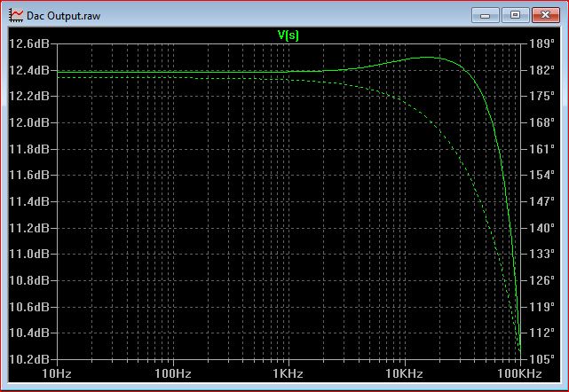Click the 112° phase axis label
569x392 pixels.
(542, 333)
